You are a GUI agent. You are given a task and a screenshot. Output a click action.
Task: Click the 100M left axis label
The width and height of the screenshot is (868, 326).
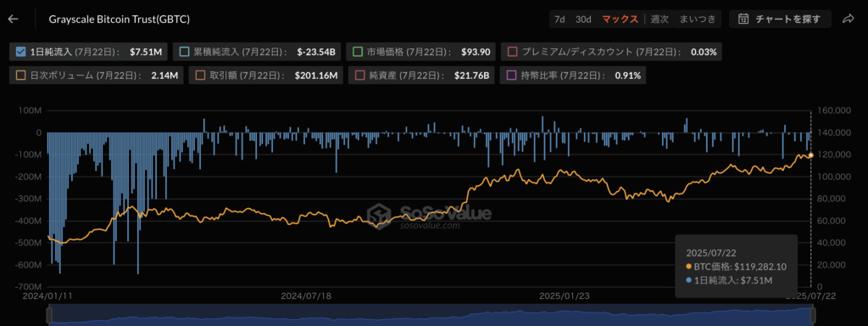pyautogui.click(x=31, y=111)
